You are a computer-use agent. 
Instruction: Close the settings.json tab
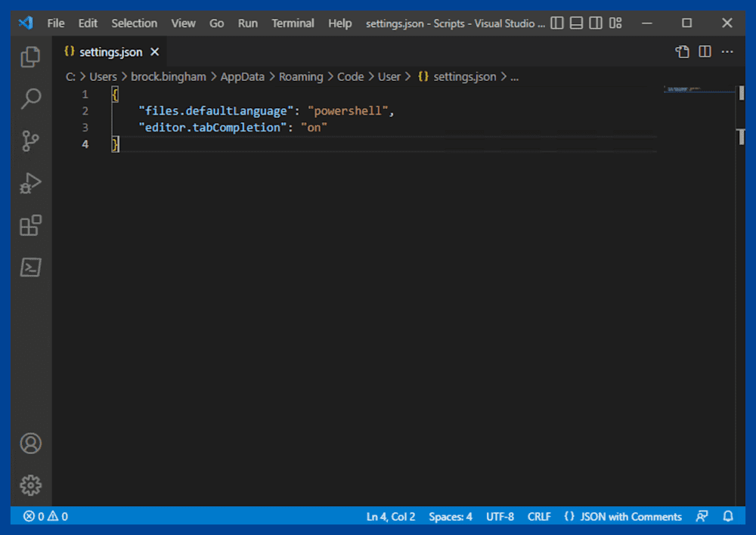point(154,51)
